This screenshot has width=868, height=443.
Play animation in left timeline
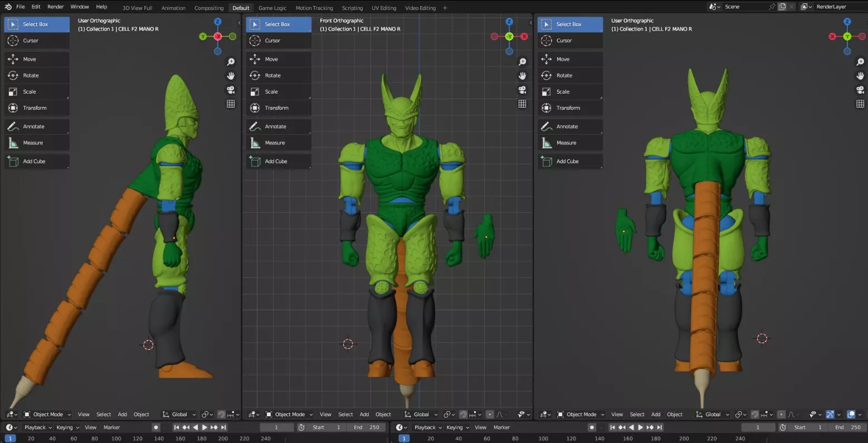tap(204, 427)
